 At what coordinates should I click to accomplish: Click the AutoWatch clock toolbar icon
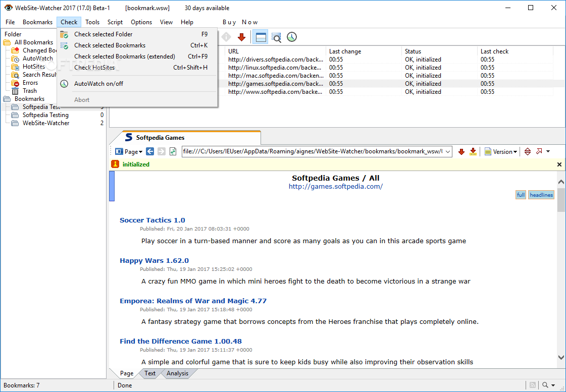pyautogui.click(x=292, y=37)
